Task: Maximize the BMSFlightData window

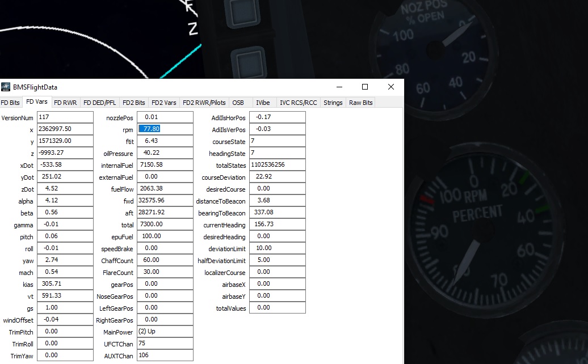Action: pyautogui.click(x=365, y=87)
